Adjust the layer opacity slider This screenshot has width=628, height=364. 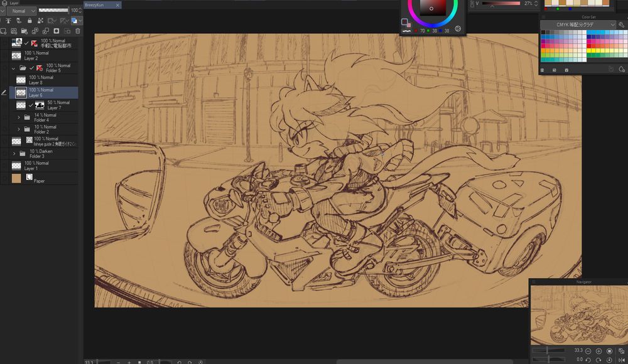click(x=53, y=11)
